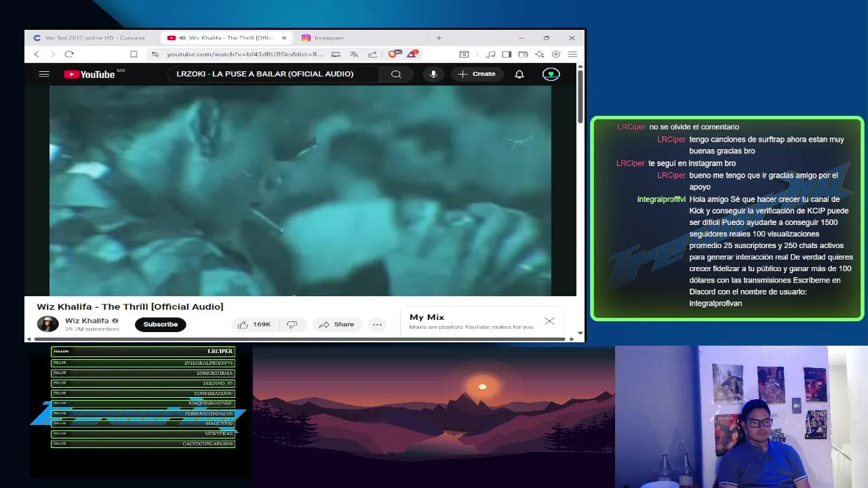Subscribe to Wiz Khalifa channel

161,324
